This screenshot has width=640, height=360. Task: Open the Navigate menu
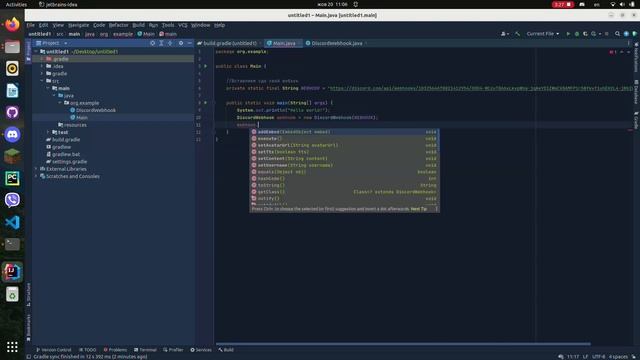[x=78, y=25]
